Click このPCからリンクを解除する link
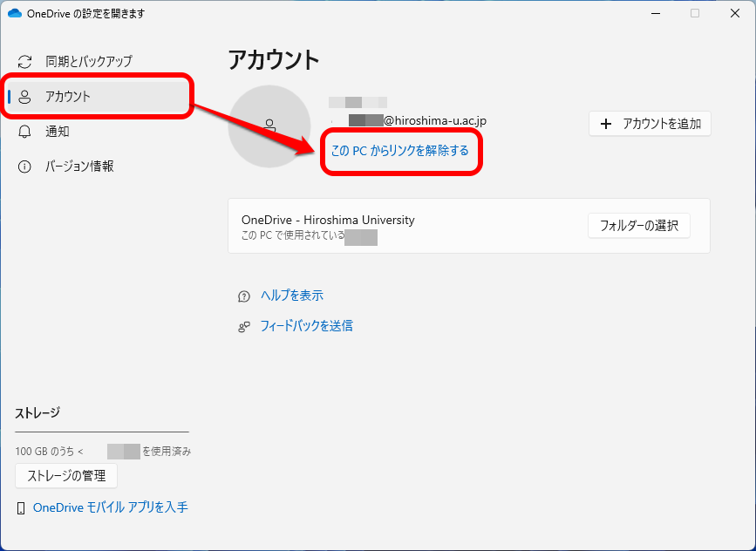The image size is (756, 551). [399, 151]
